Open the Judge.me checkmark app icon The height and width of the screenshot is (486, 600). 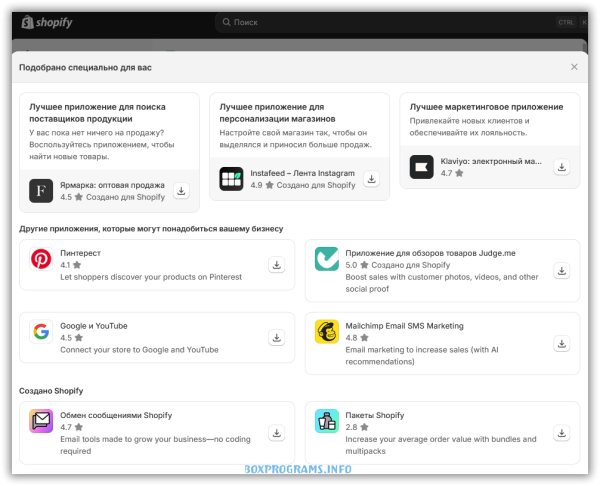point(326,259)
